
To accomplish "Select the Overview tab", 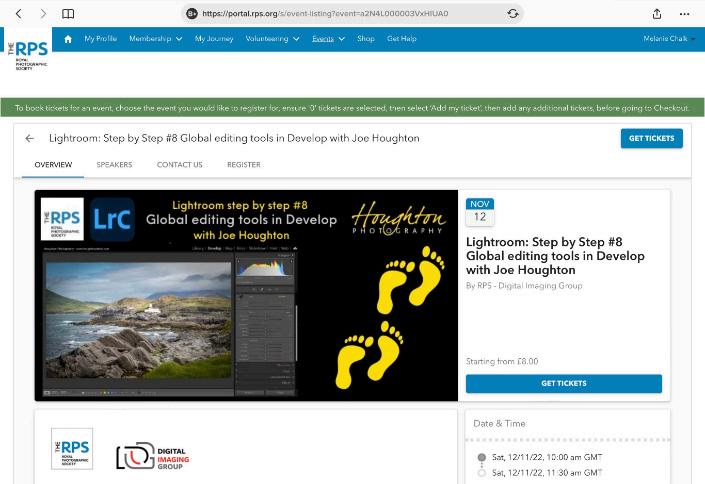I will [x=53, y=165].
